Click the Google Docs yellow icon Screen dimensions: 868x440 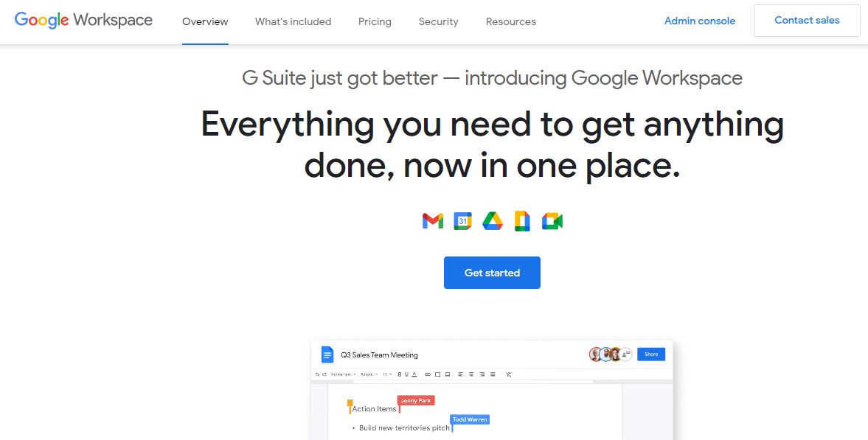pos(523,221)
